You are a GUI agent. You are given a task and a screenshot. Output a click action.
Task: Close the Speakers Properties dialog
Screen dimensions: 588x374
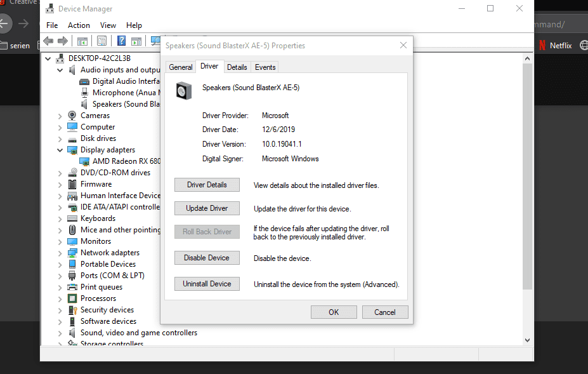pos(403,46)
